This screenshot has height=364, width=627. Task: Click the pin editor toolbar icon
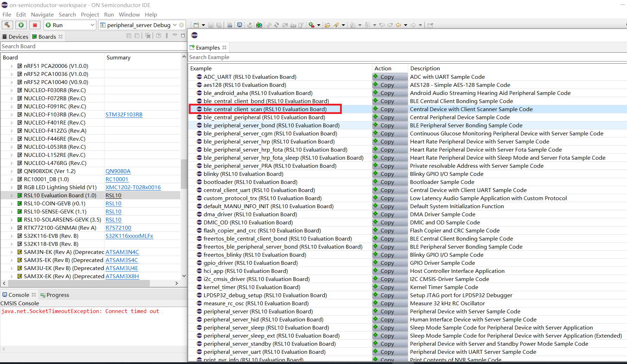[x=430, y=25]
